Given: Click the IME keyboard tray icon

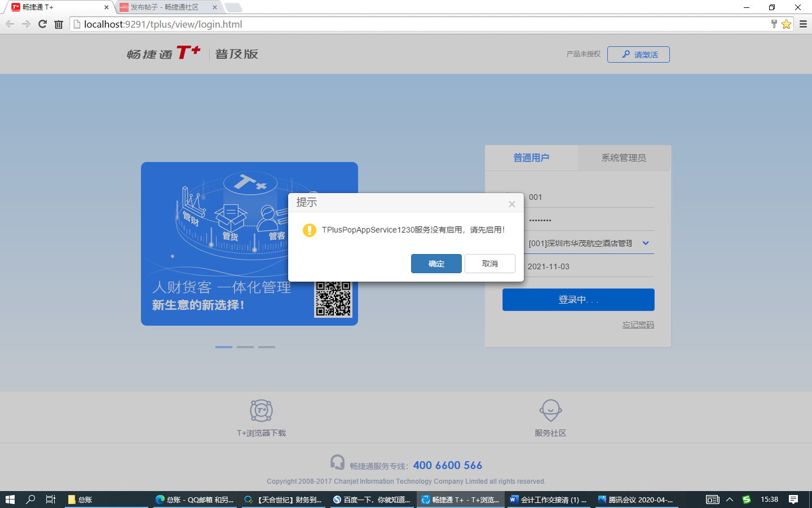Looking at the screenshot, I should tap(713, 500).
